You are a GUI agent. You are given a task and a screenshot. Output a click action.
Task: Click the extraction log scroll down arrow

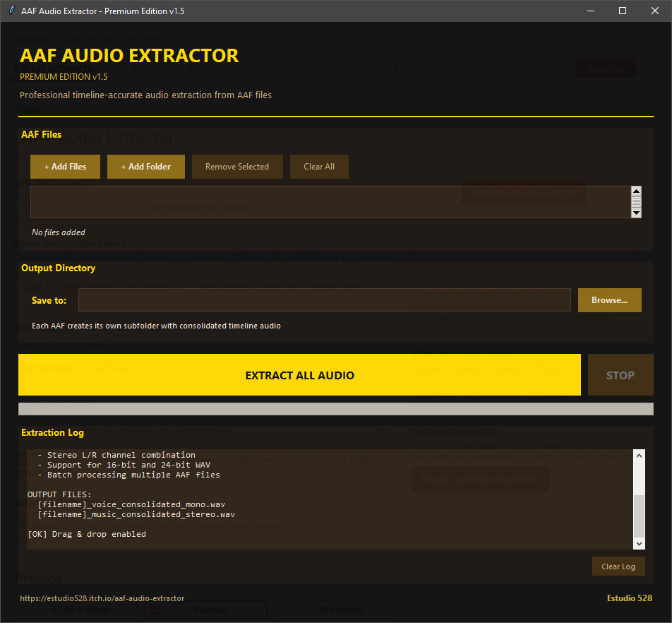[x=639, y=544]
